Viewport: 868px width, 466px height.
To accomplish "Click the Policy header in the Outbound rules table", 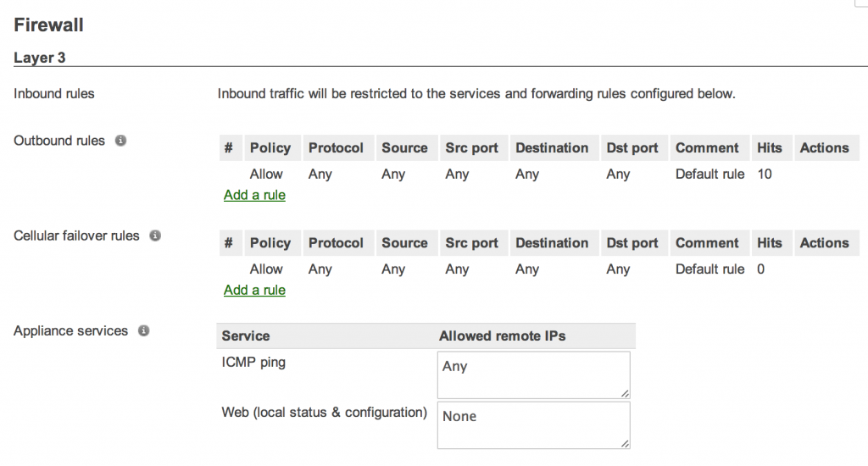I will (x=270, y=147).
